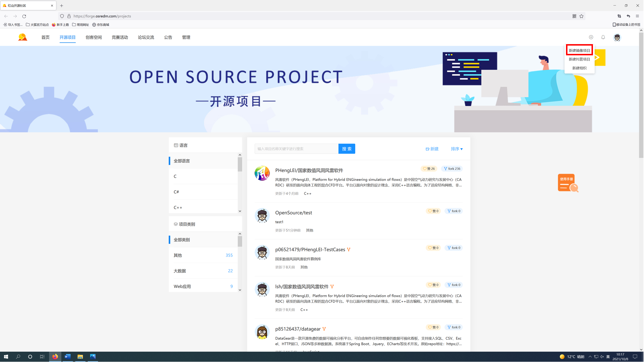Open the Windows taskbar search
Image resolution: width=644 pixels, height=362 pixels.
(18, 357)
